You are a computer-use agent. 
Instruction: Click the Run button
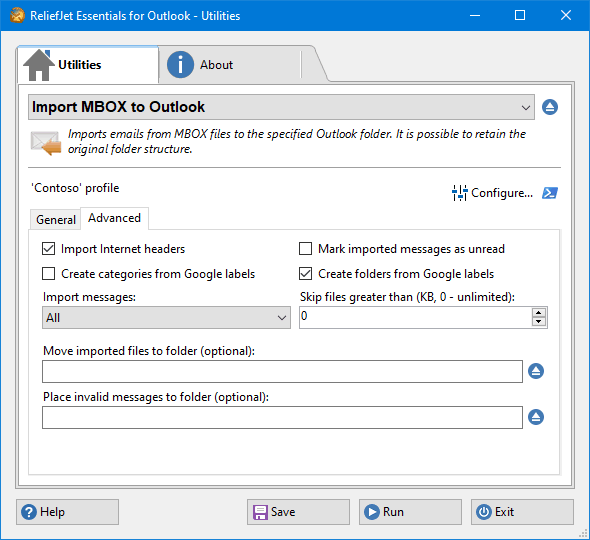tap(410, 512)
